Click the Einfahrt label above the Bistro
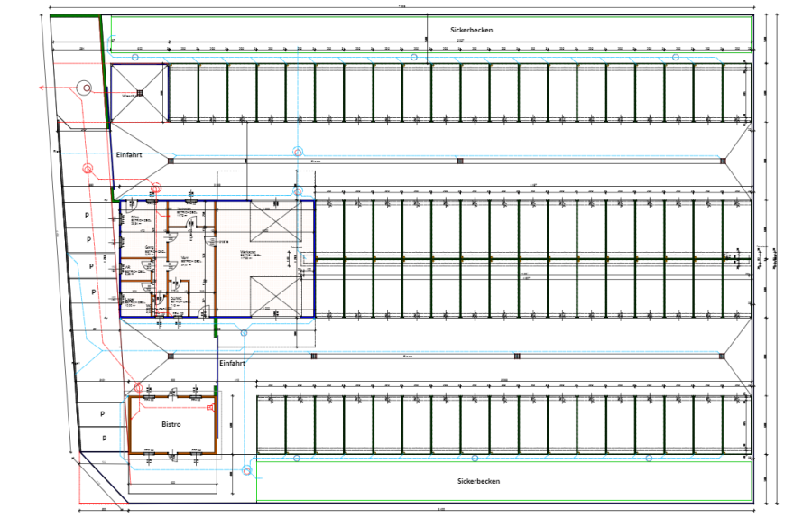 pos(232,363)
